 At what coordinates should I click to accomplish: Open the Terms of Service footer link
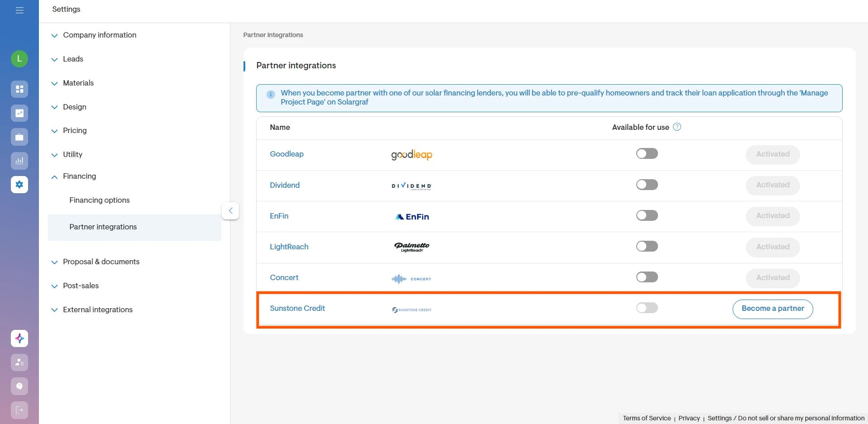pos(647,418)
